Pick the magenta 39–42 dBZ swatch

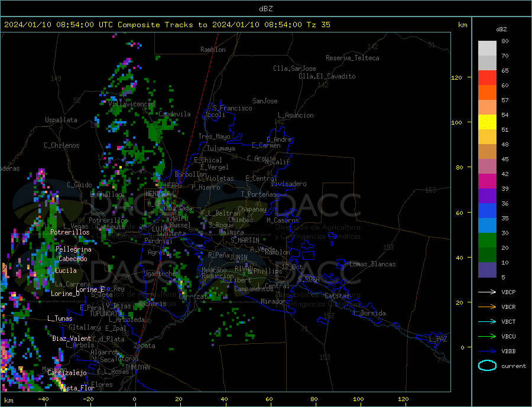487,181
